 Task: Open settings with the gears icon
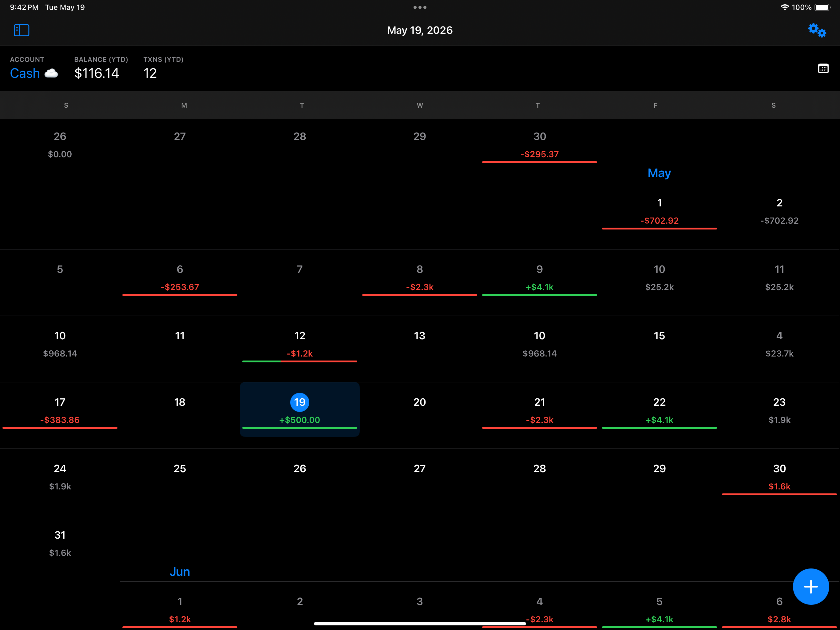(817, 30)
